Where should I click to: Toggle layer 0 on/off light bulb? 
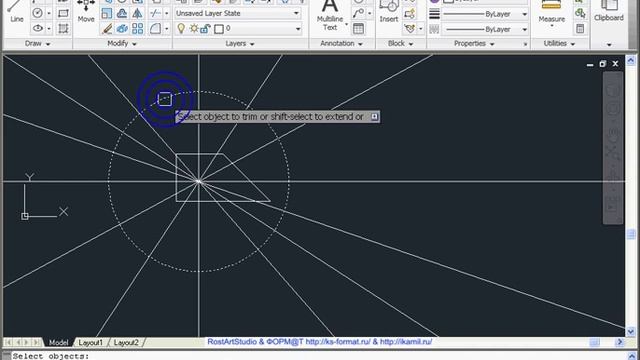tap(181, 29)
